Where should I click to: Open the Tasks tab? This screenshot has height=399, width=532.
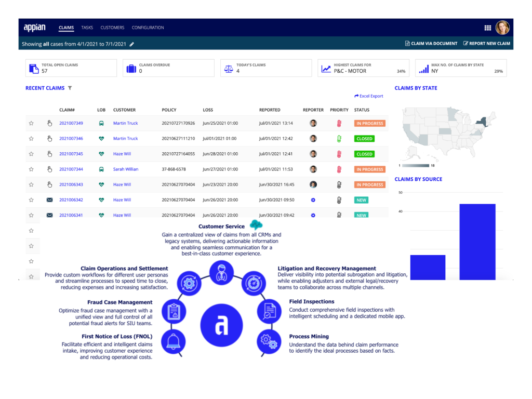87,28
